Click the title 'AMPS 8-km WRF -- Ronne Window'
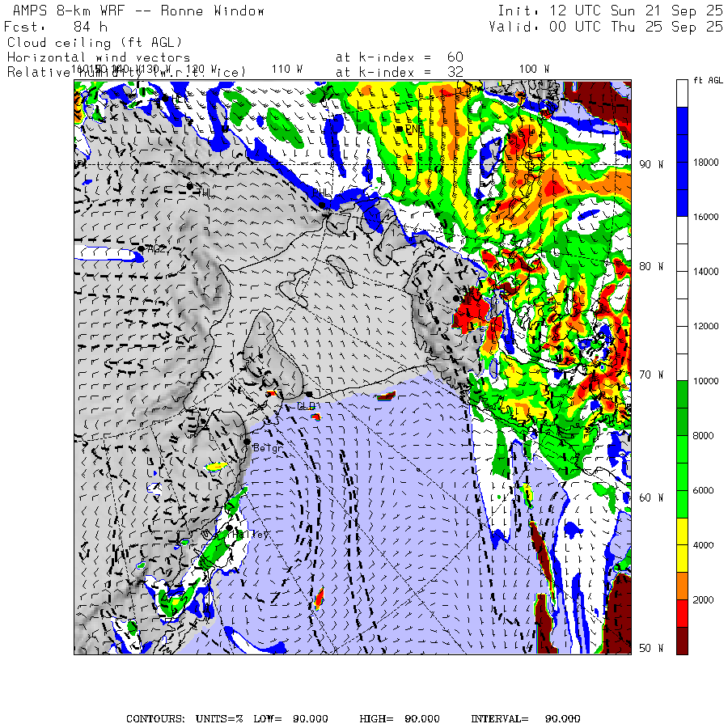 (138, 11)
